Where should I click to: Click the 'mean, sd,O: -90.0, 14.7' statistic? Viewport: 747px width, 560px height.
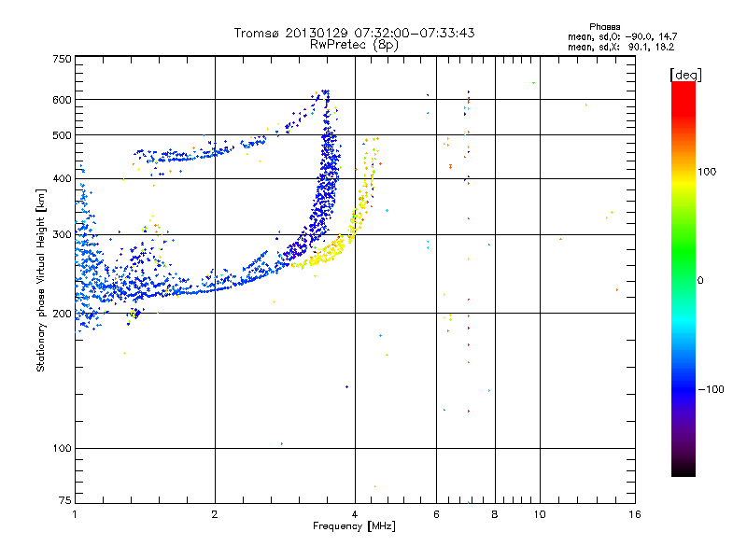(622, 36)
